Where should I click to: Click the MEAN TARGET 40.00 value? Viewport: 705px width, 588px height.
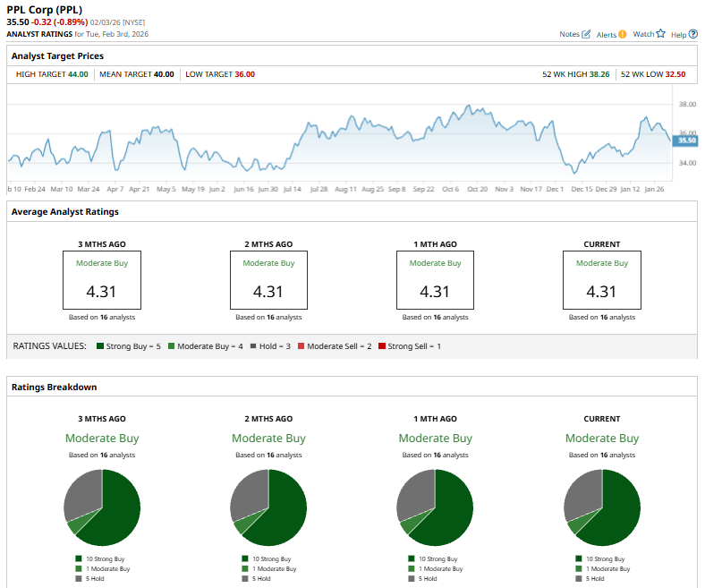pos(164,74)
